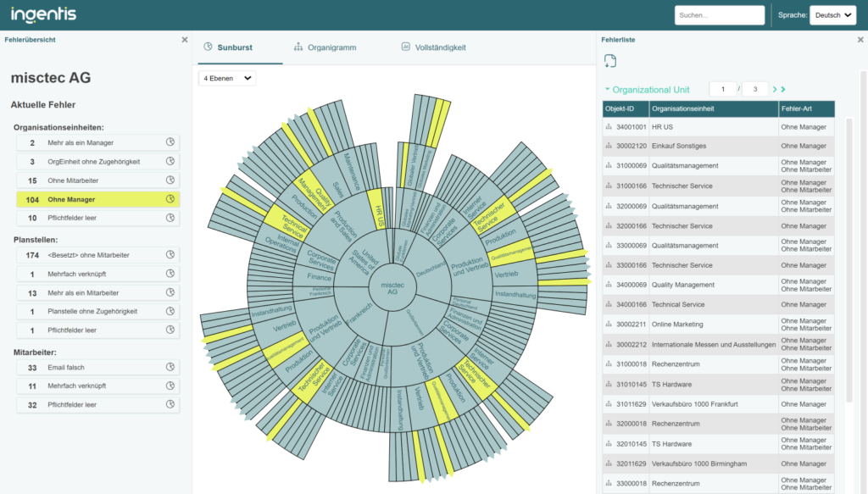Click sunburst icon for Mitarbeiter Mehrfach verknüpft
The image size is (868, 494).
tap(170, 386)
